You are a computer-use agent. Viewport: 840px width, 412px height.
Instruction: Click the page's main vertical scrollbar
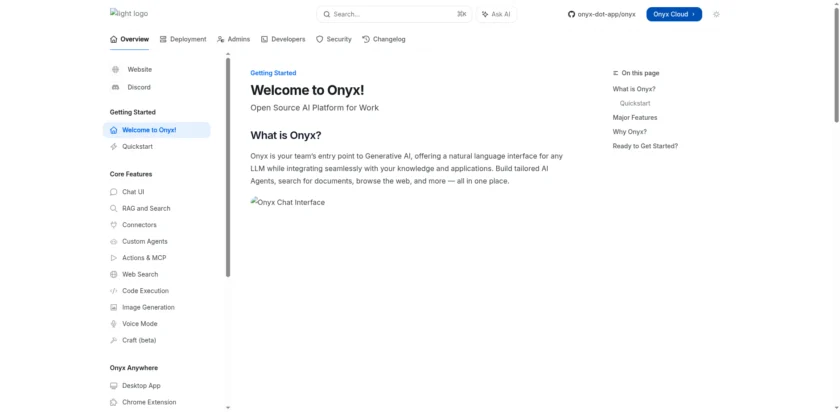click(837, 64)
